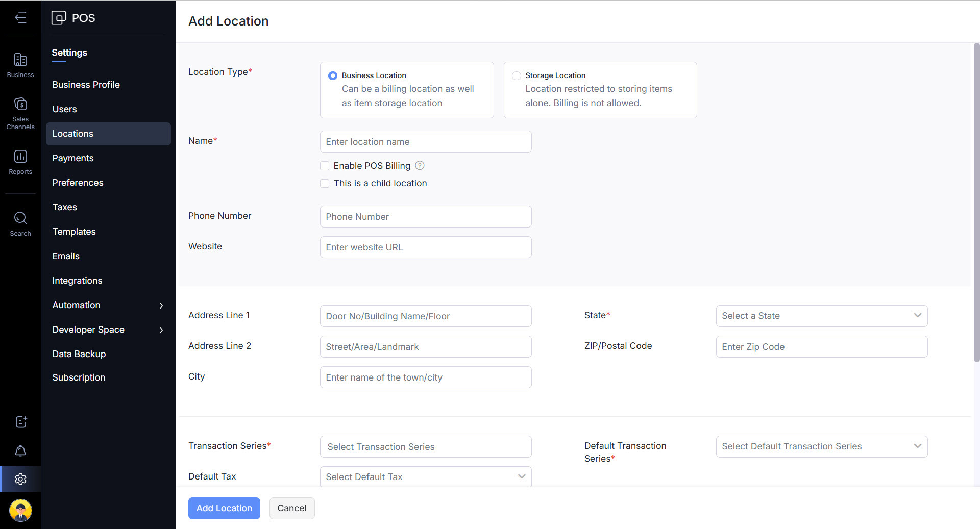Cancel adding the location
980x529 pixels.
pos(291,508)
